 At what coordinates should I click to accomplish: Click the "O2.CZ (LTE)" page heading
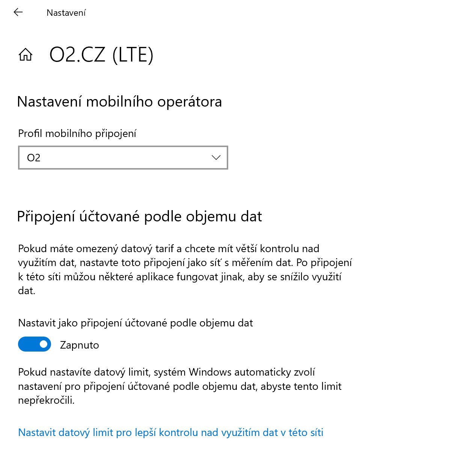coord(101,55)
